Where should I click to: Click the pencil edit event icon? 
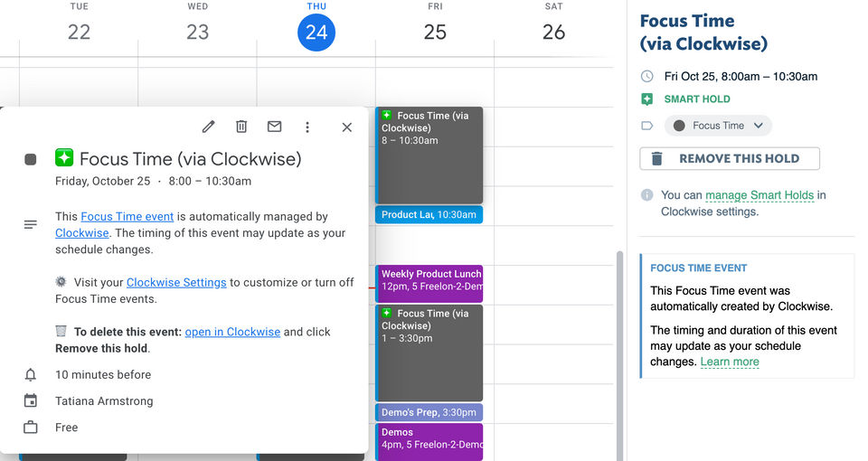(208, 127)
